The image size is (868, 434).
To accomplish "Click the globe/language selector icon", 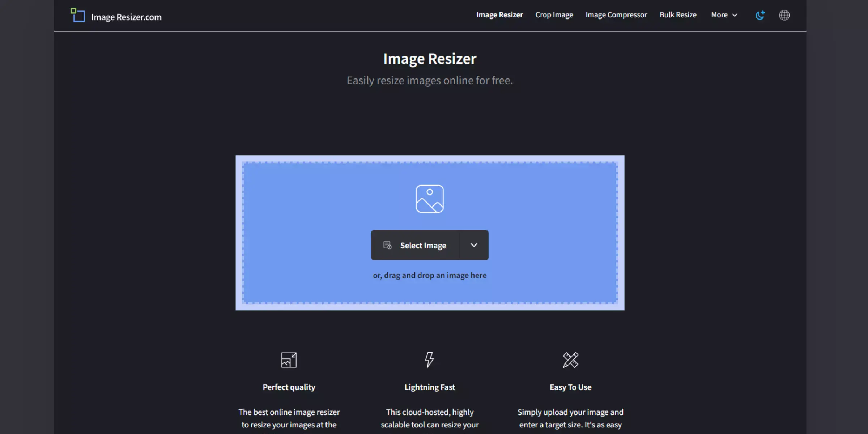I will coord(785,16).
